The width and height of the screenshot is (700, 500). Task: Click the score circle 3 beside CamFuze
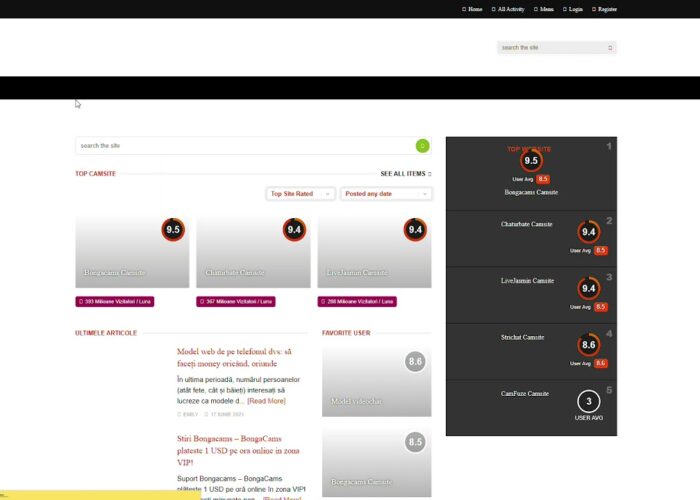[588, 401]
